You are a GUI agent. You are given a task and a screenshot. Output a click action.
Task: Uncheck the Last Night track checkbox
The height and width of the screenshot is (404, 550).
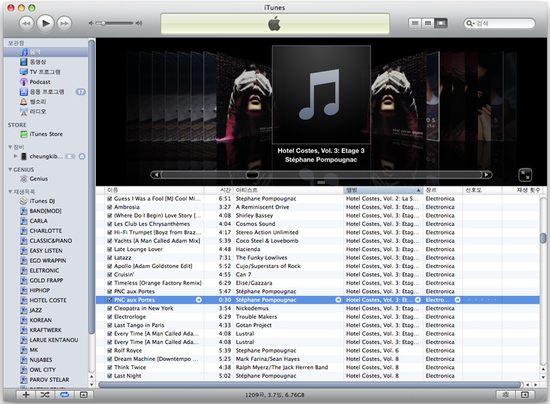pyautogui.click(x=109, y=376)
